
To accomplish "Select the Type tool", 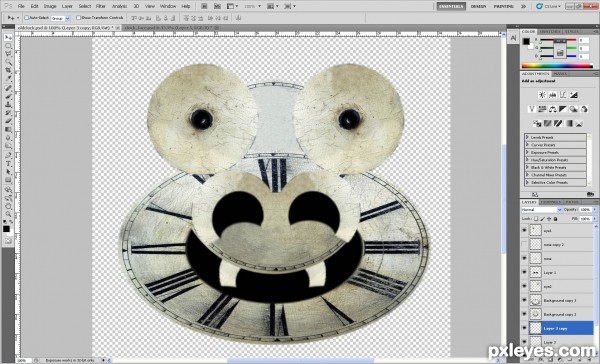I will pyautogui.click(x=8, y=164).
